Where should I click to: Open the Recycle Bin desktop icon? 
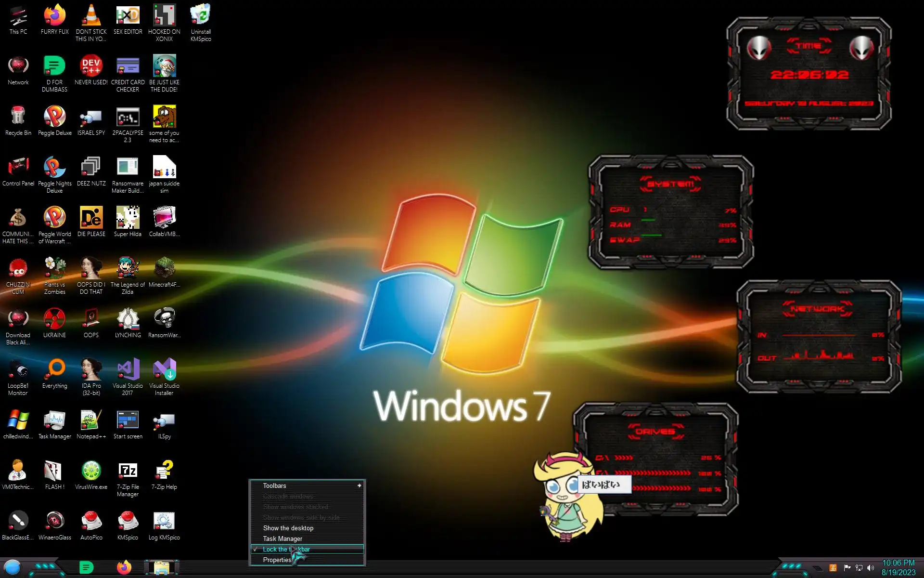tap(18, 117)
